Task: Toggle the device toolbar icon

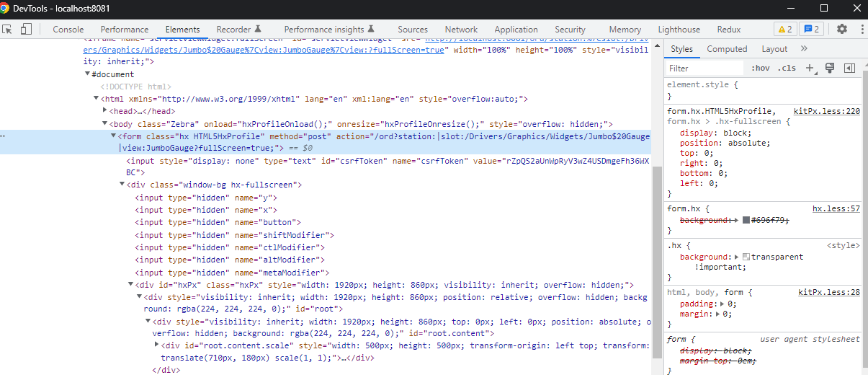Action: pyautogui.click(x=26, y=30)
